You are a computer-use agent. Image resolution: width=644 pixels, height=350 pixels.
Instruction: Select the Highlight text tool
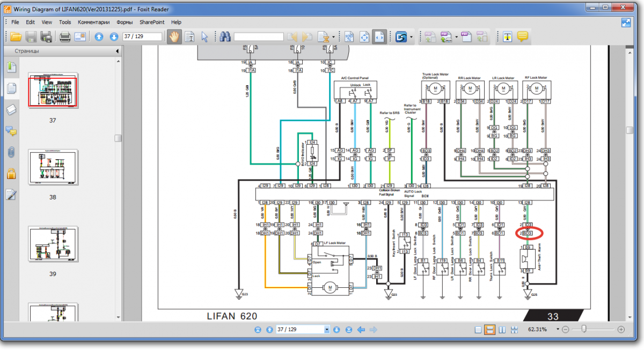(x=507, y=37)
